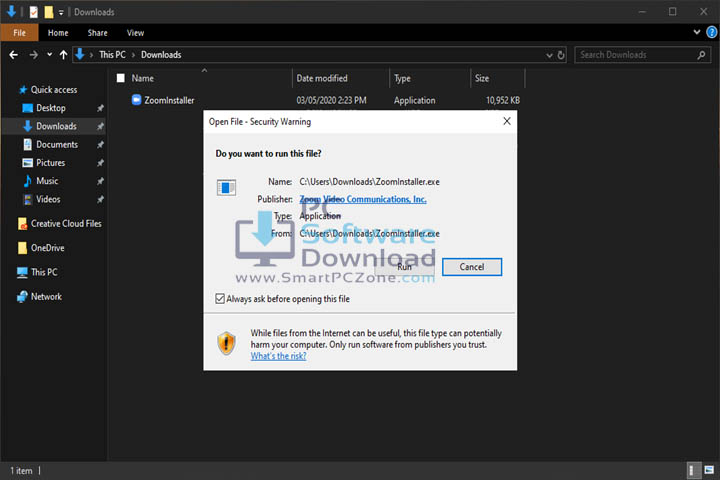Open recent locations dropdown arrow
720x480 pixels.
tap(49, 55)
